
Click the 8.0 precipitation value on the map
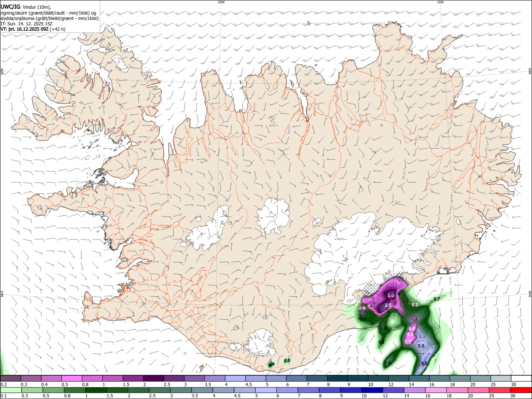click(x=424, y=363)
